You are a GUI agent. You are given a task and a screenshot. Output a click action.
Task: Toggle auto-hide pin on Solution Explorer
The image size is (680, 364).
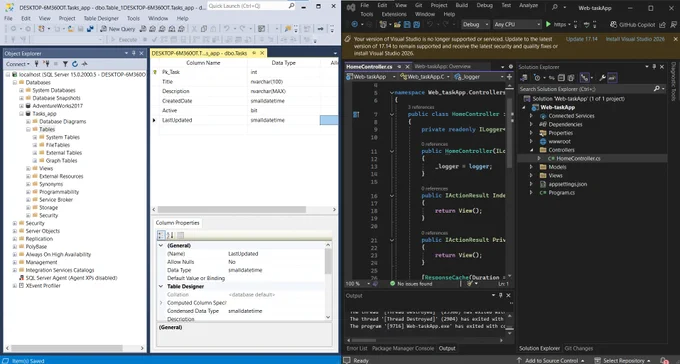[x=654, y=67]
